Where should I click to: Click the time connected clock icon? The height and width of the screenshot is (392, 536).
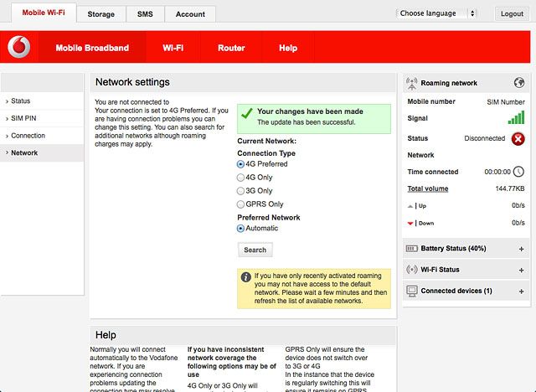click(518, 172)
